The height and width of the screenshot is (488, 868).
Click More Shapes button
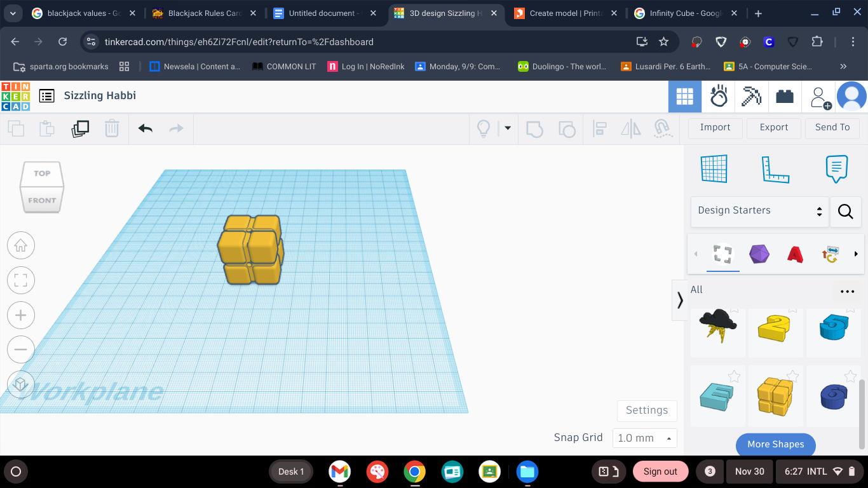click(776, 445)
